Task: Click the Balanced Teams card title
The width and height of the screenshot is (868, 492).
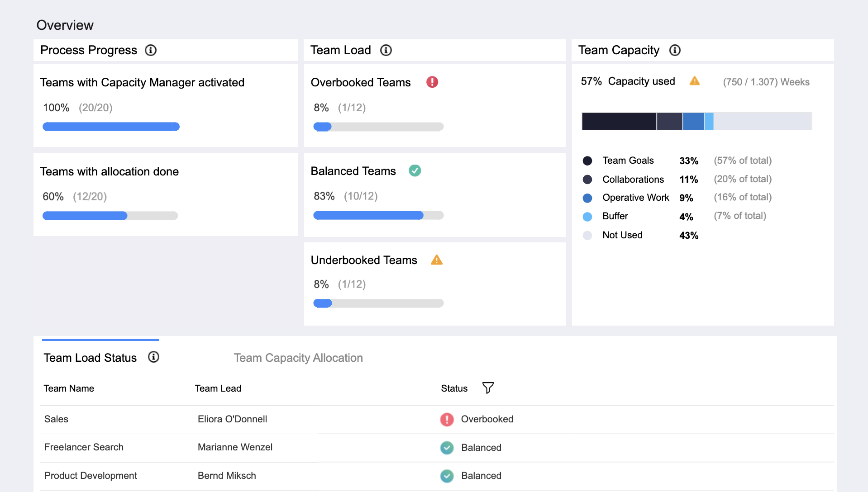Action: 353,171
